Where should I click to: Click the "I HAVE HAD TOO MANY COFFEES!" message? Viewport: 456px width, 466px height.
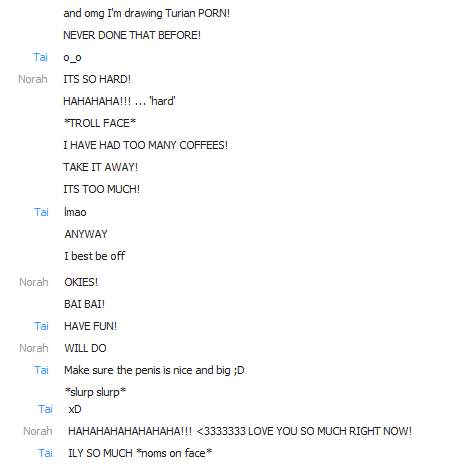click(x=146, y=145)
